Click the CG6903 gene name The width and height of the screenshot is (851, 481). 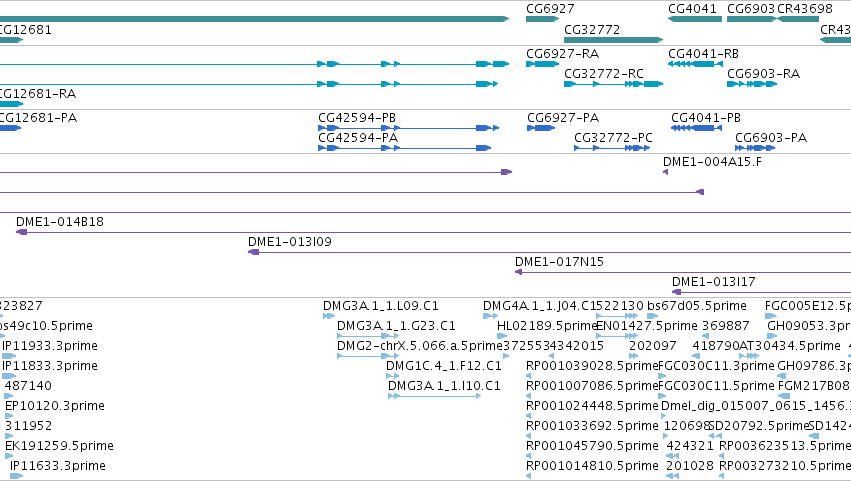coord(751,9)
